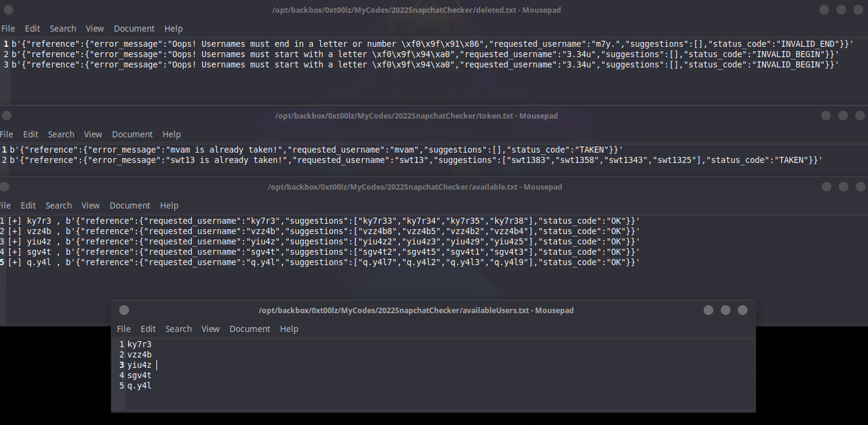
Task: Open Search menu in token.txt window
Action: [61, 134]
